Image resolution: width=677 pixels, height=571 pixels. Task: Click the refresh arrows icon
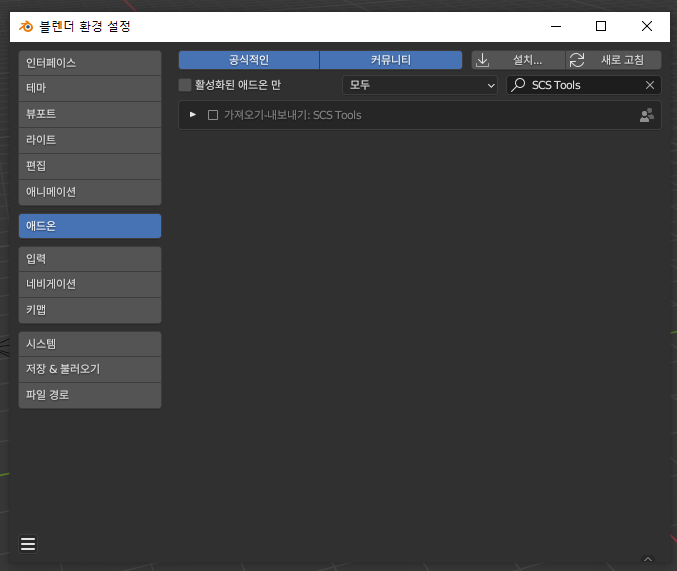point(577,60)
